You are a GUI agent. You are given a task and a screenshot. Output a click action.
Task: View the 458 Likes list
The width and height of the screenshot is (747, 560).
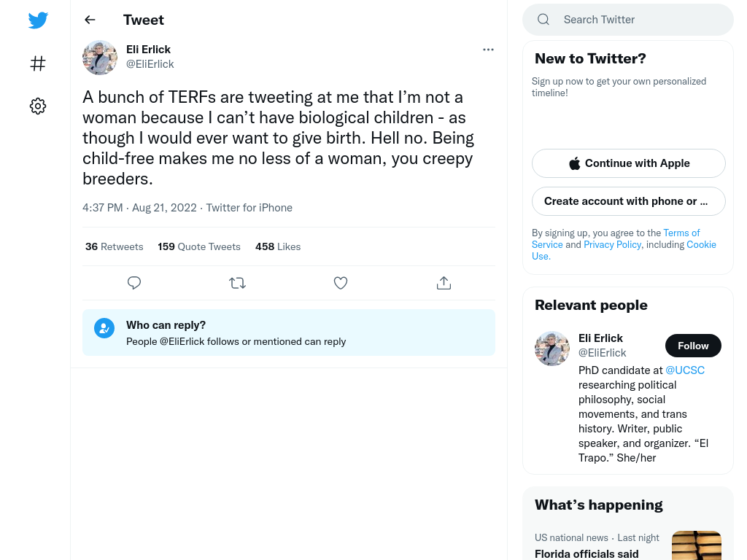278,246
